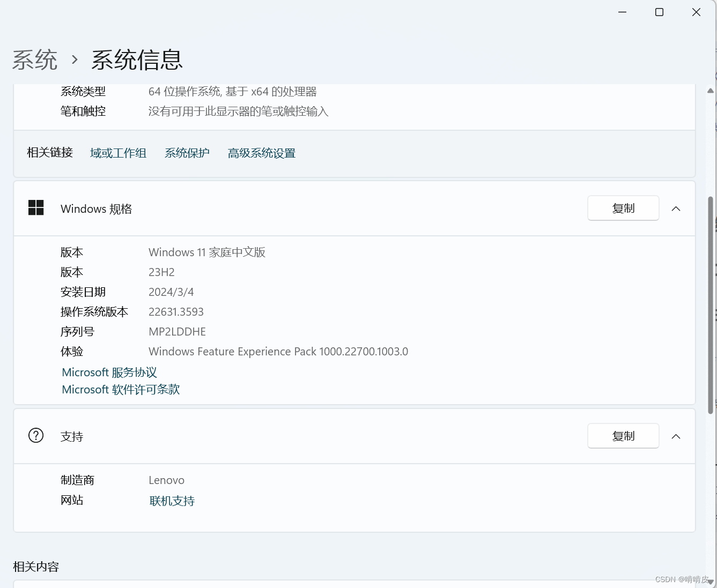Image resolution: width=717 pixels, height=588 pixels.
Task: Click the 网站 label
Action: (72, 500)
